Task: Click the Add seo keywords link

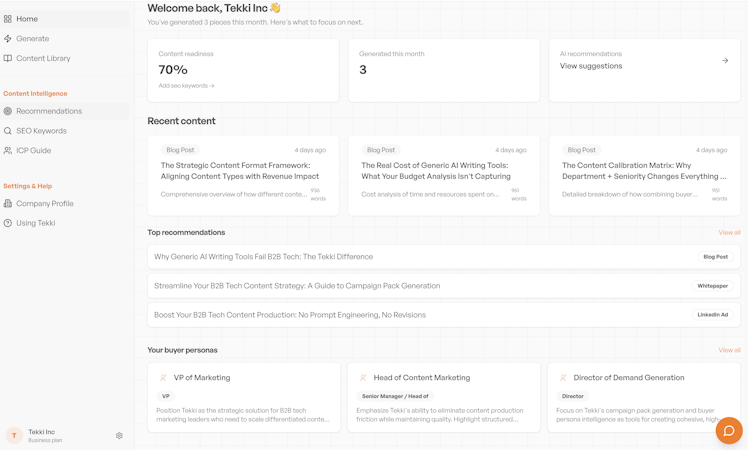Action: coord(186,86)
